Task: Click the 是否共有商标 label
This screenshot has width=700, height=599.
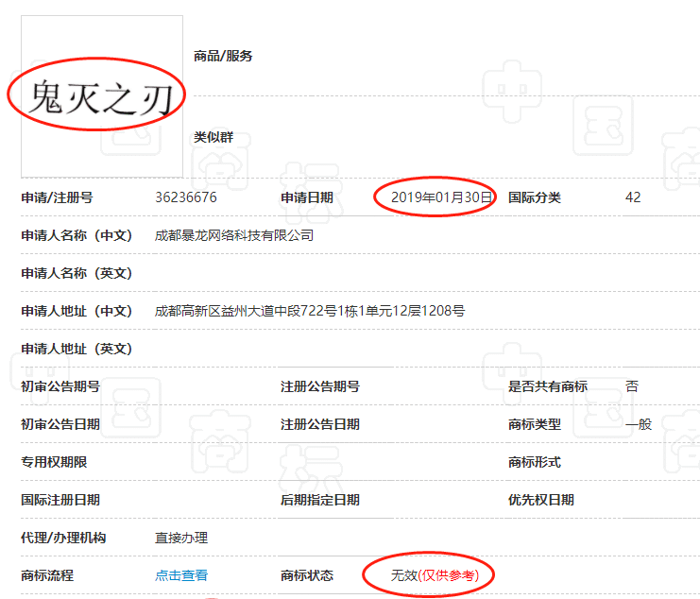Action: click(x=548, y=386)
